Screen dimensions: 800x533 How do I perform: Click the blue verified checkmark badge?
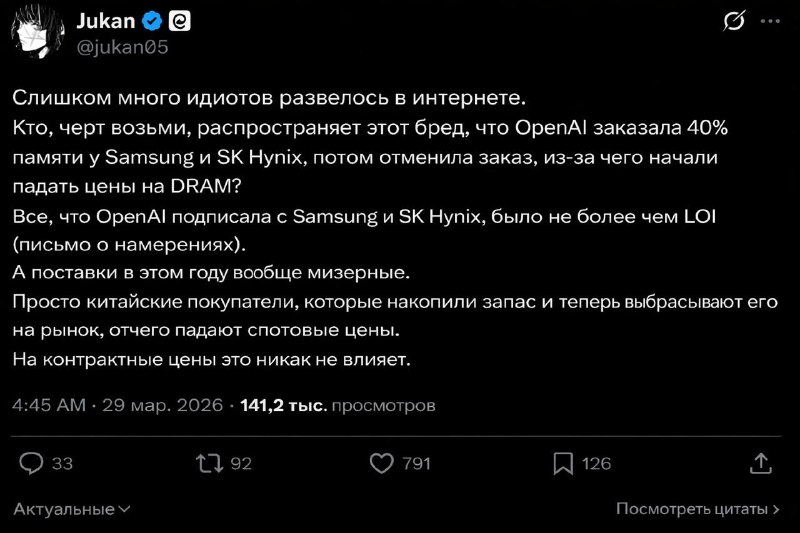pos(153,20)
